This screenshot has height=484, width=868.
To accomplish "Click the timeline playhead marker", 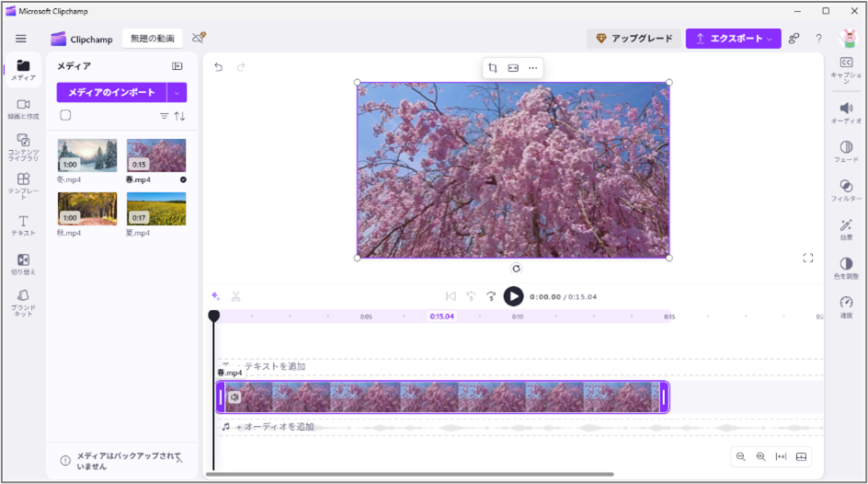I will point(213,316).
